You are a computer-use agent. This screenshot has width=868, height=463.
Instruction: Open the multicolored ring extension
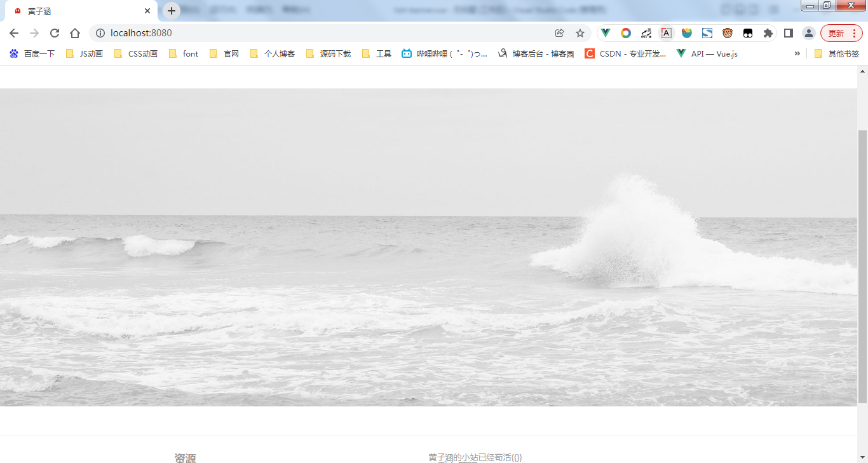[x=626, y=33]
